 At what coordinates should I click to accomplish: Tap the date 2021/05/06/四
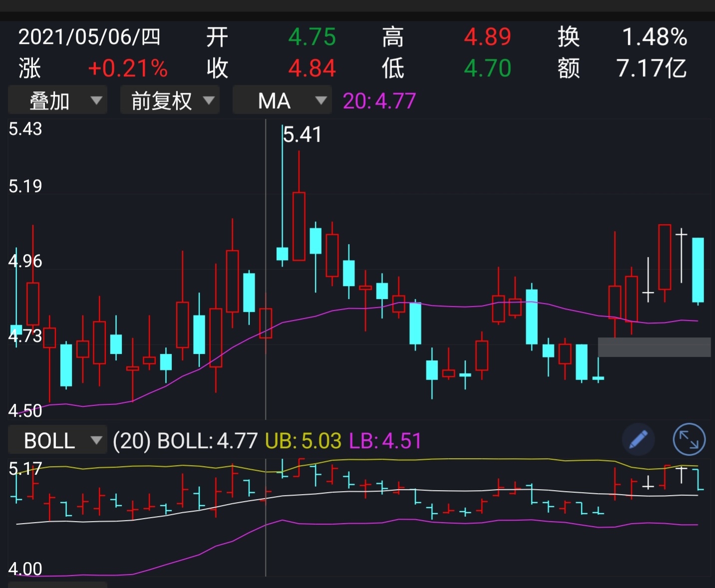click(x=89, y=37)
